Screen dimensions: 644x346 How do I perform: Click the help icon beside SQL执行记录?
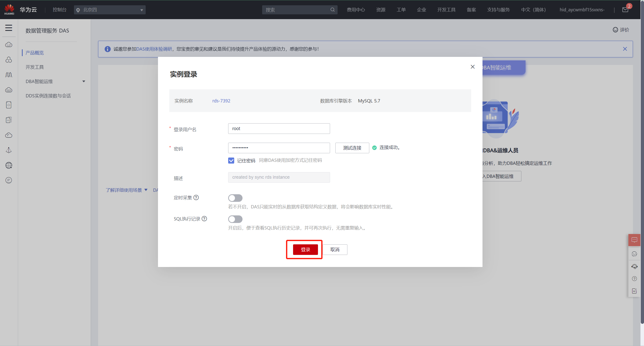tap(205, 219)
